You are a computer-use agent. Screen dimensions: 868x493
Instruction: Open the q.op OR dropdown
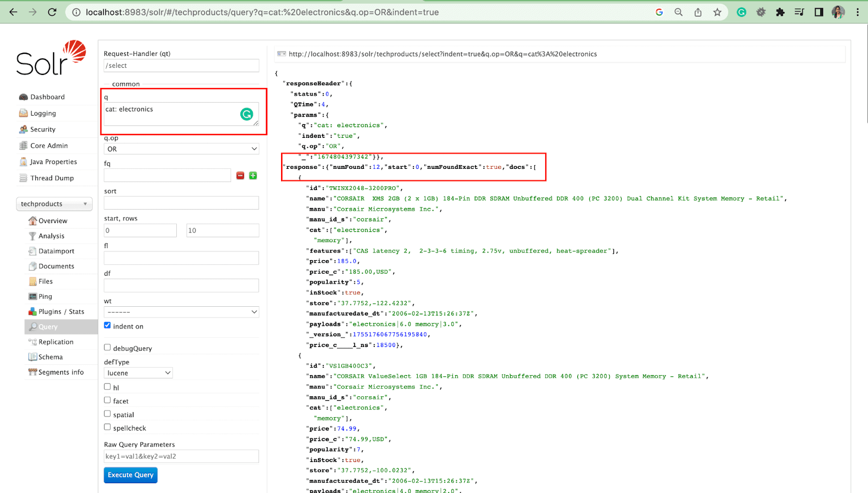pyautogui.click(x=181, y=149)
